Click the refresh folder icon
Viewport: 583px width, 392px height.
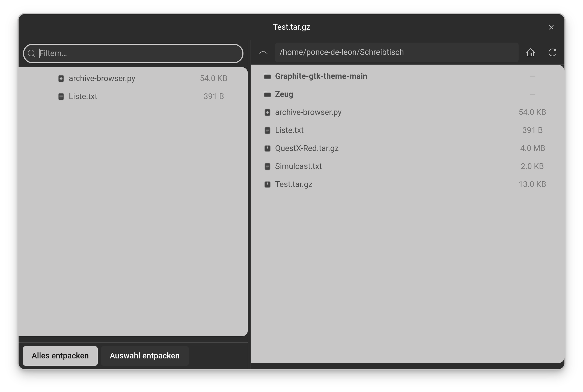tap(552, 52)
